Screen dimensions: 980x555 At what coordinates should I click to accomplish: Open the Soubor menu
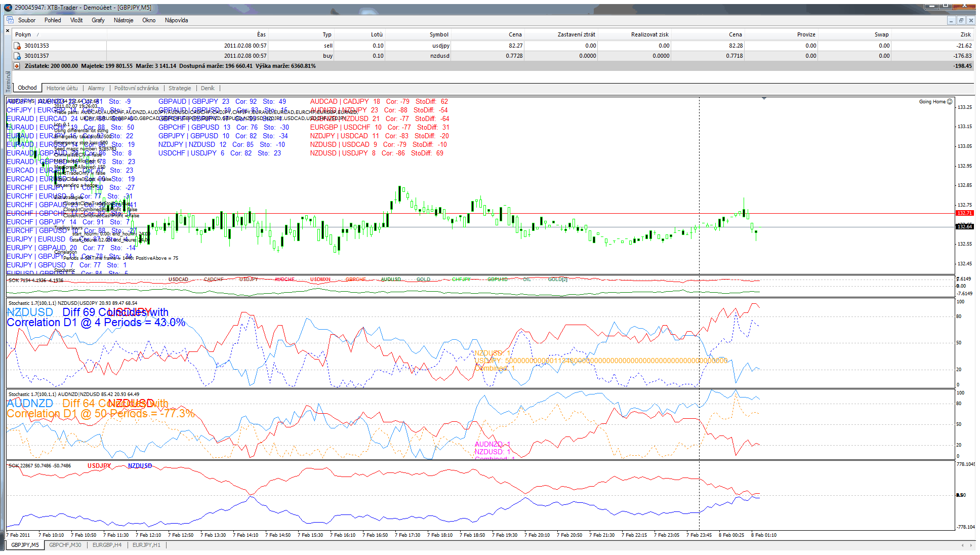tap(27, 20)
